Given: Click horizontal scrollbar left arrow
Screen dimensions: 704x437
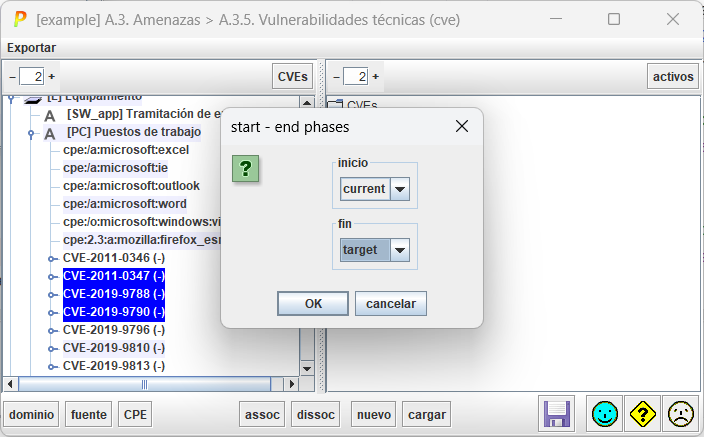Looking at the screenshot, I should [10, 384].
